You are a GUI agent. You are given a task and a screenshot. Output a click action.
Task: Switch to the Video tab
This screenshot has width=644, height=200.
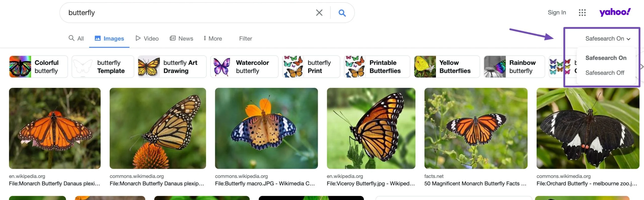pos(147,38)
